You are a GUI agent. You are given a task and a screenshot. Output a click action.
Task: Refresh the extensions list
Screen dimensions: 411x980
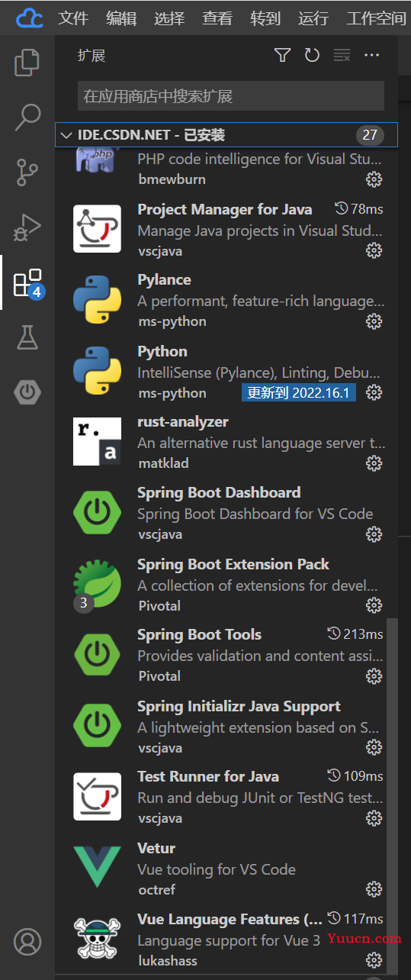tap(312, 55)
